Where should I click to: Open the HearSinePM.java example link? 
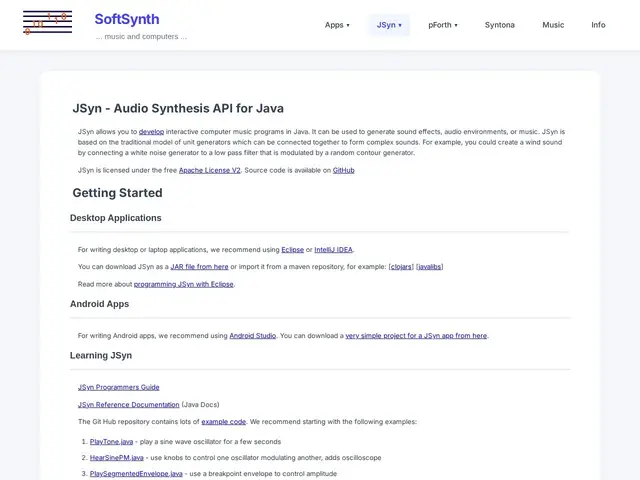pos(117,458)
